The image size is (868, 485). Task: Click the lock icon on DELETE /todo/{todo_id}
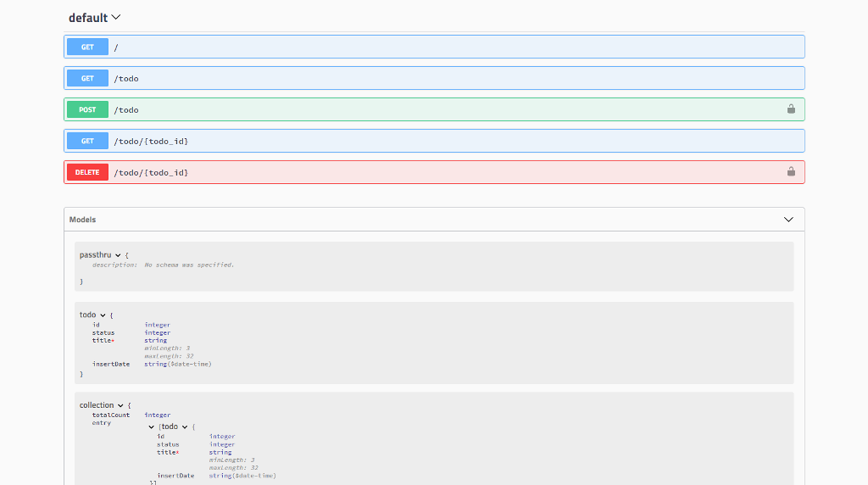(x=791, y=172)
